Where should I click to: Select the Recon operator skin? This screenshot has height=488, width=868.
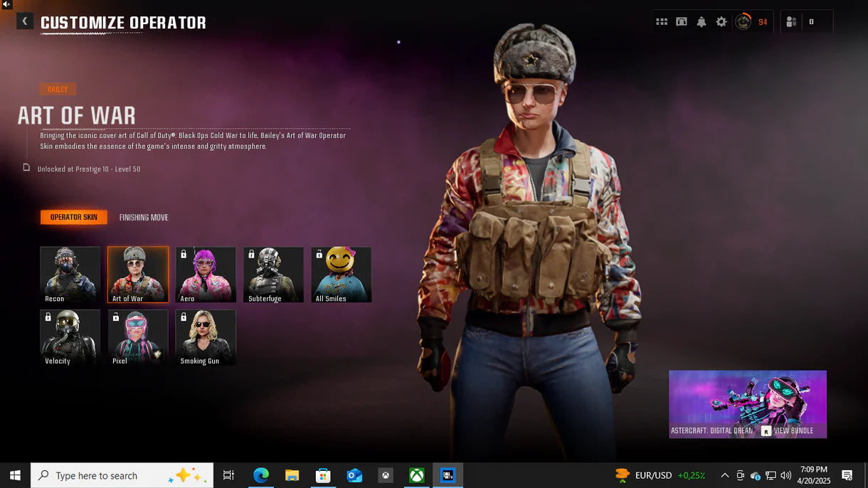70,275
